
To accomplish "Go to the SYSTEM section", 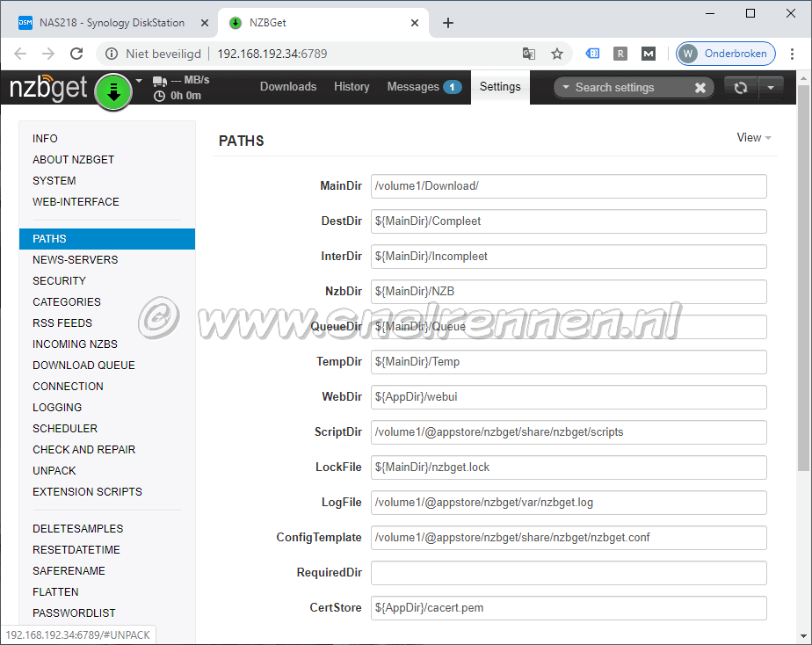I will pos(54,181).
